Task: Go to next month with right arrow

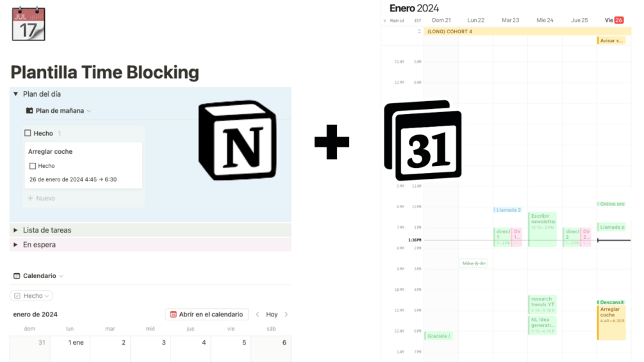Action: click(286, 315)
